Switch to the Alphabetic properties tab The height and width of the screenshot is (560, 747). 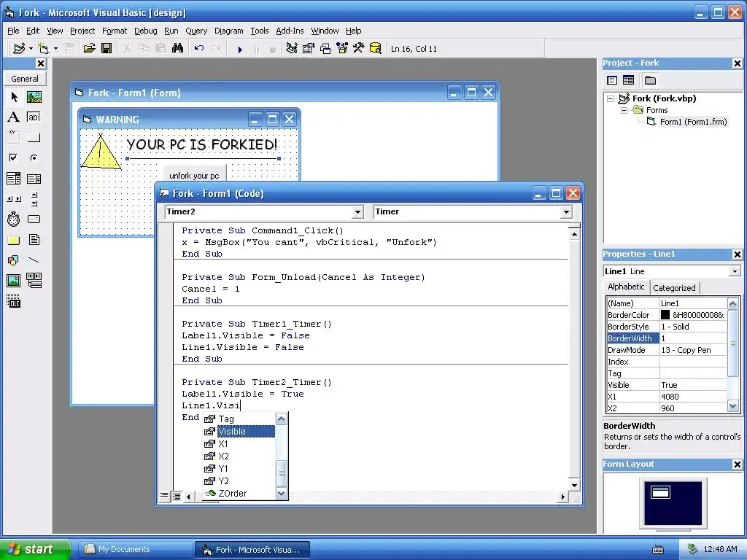pos(626,287)
